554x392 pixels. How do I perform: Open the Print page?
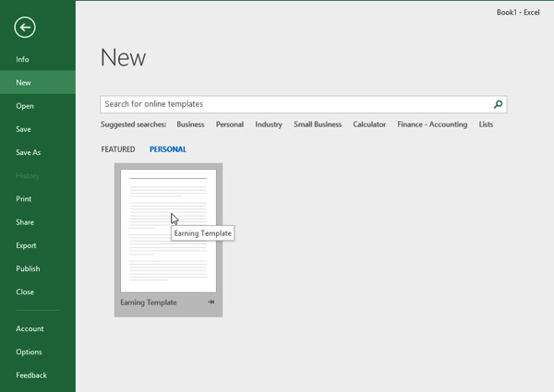[24, 199]
